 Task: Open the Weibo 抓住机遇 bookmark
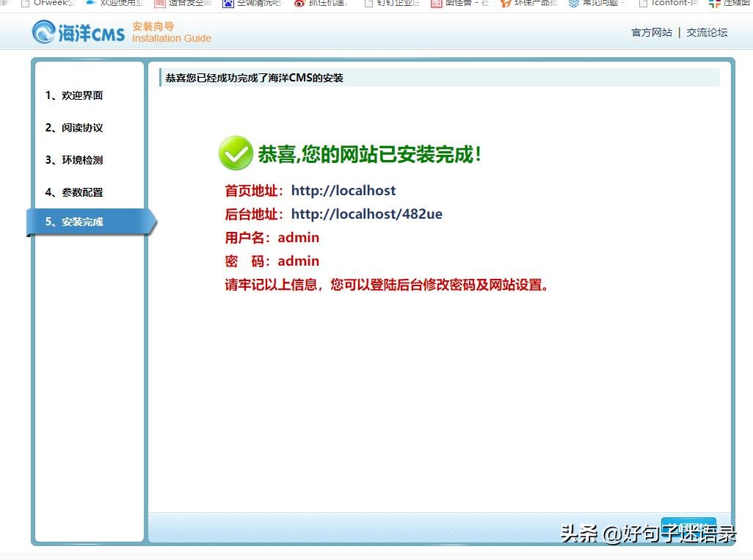320,4
